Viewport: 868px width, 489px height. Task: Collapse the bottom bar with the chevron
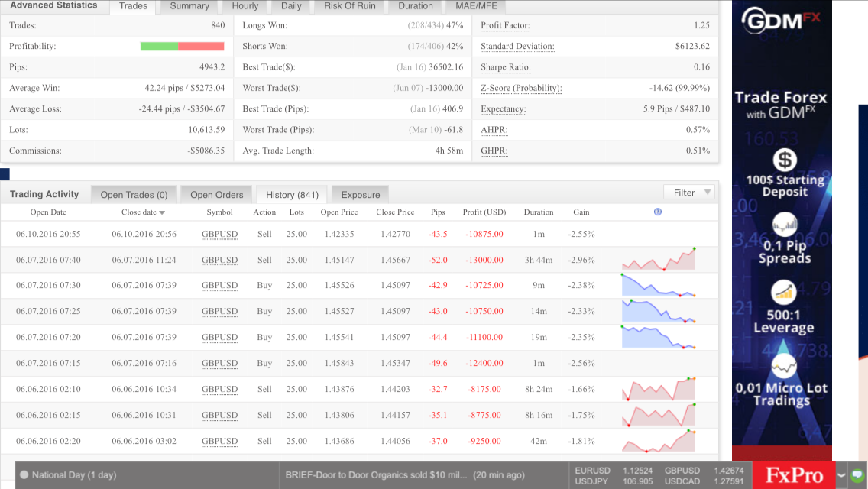tap(841, 475)
